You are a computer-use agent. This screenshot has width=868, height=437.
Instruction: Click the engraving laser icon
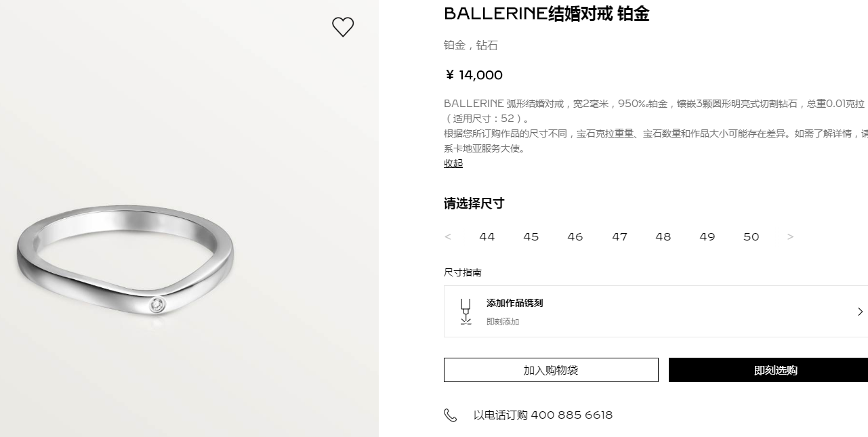click(466, 312)
